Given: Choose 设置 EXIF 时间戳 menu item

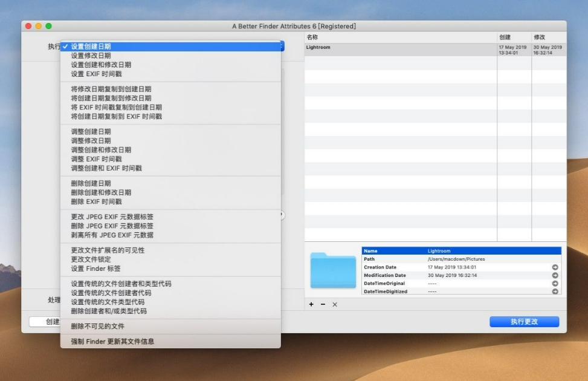Looking at the screenshot, I should coord(170,74).
